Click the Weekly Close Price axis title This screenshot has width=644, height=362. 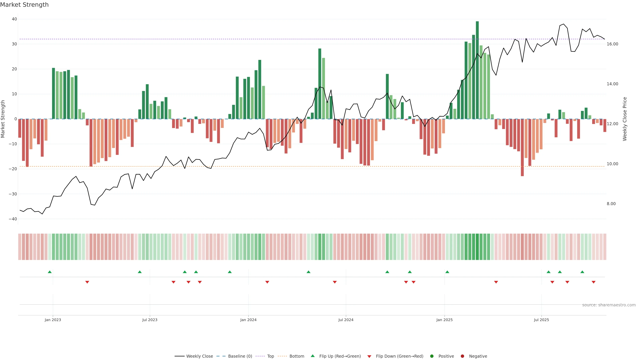point(625,119)
